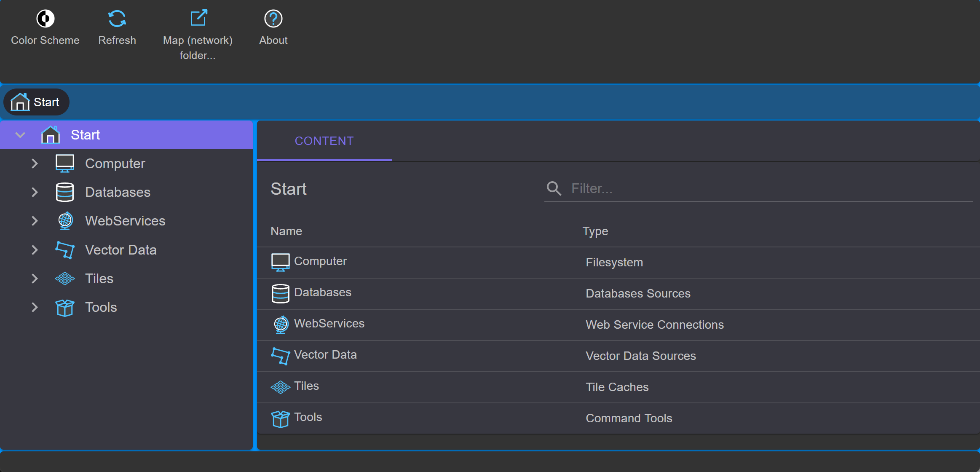Open Tiles name in content table

click(306, 386)
